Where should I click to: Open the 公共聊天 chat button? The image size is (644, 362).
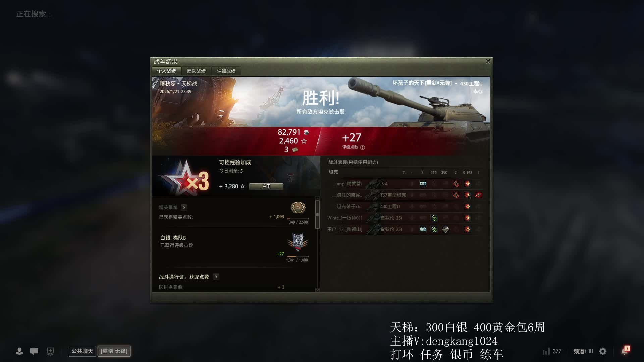(x=82, y=351)
